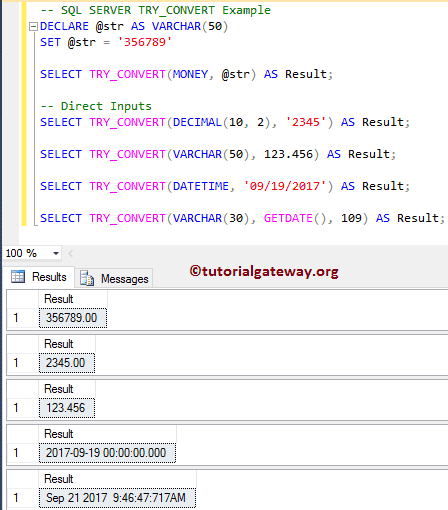Click the date string '09/19/2017' in code
Screen dimensions: 448x510
(285, 186)
